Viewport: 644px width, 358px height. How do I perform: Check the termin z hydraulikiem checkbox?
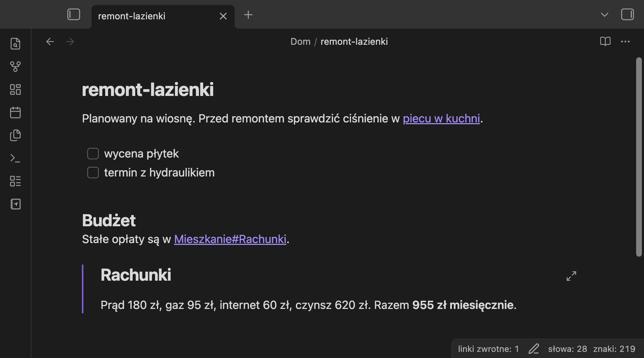(93, 173)
